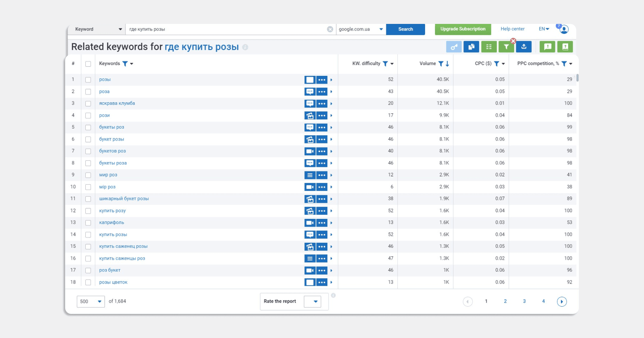
Task: Open the 500 rows-per-page dropdown
Action: [x=91, y=301]
